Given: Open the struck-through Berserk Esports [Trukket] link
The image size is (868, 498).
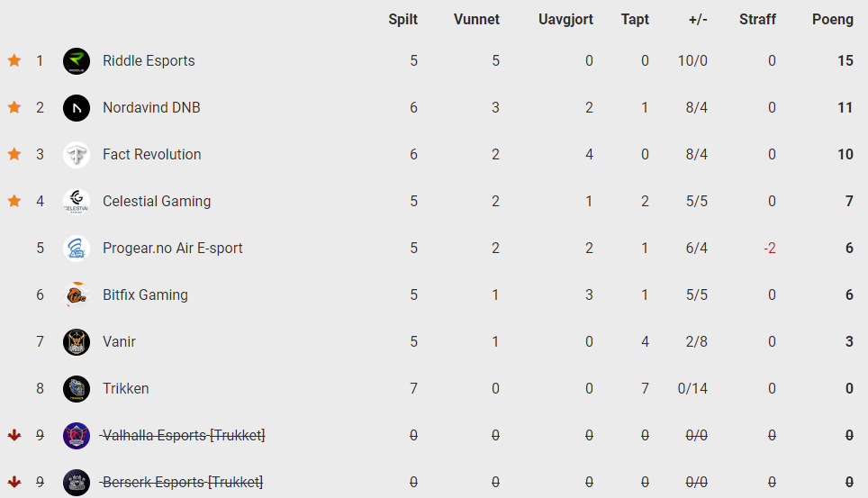Looking at the screenshot, I should coord(181,482).
